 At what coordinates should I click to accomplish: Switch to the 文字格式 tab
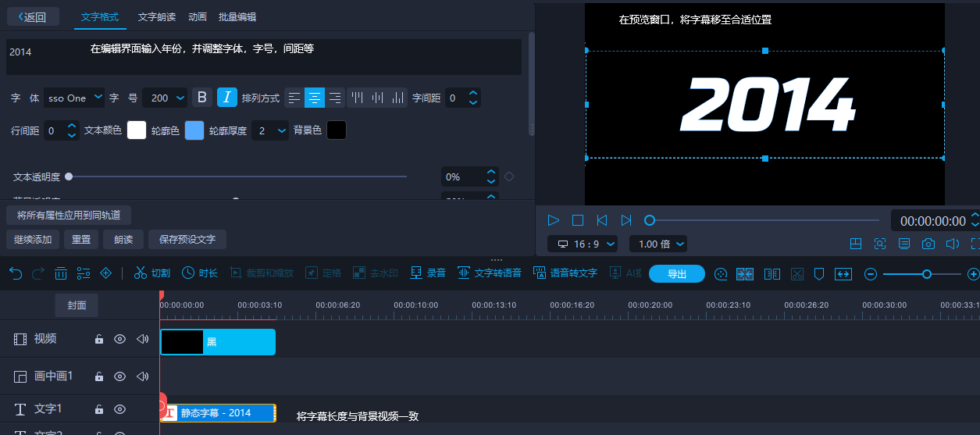click(x=100, y=16)
